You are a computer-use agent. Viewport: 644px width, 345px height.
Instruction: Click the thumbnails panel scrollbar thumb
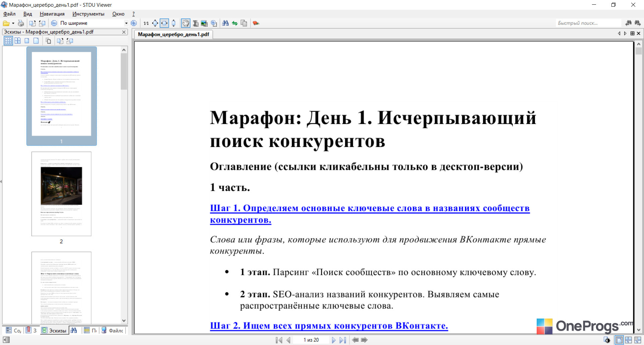coord(124,71)
